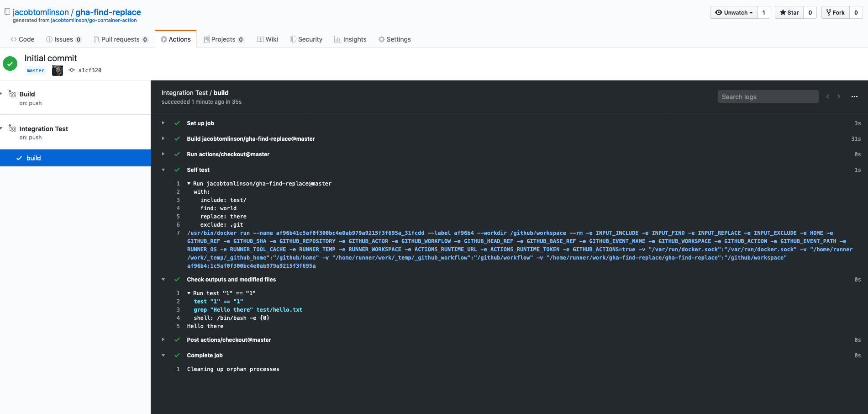The width and height of the screenshot is (868, 414).
Task: Open the Unwatch dropdown
Action: 734,12
